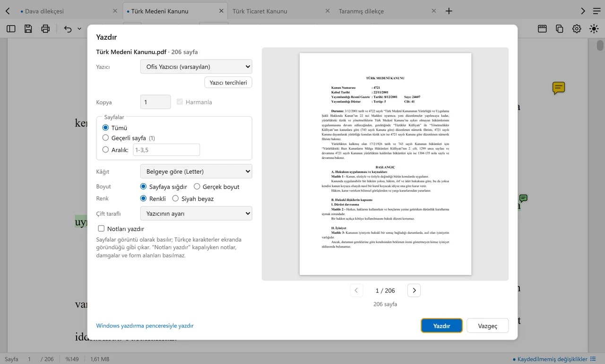Open settings with the gear icon
Image resolution: width=605 pixels, height=364 pixels.
(x=577, y=29)
